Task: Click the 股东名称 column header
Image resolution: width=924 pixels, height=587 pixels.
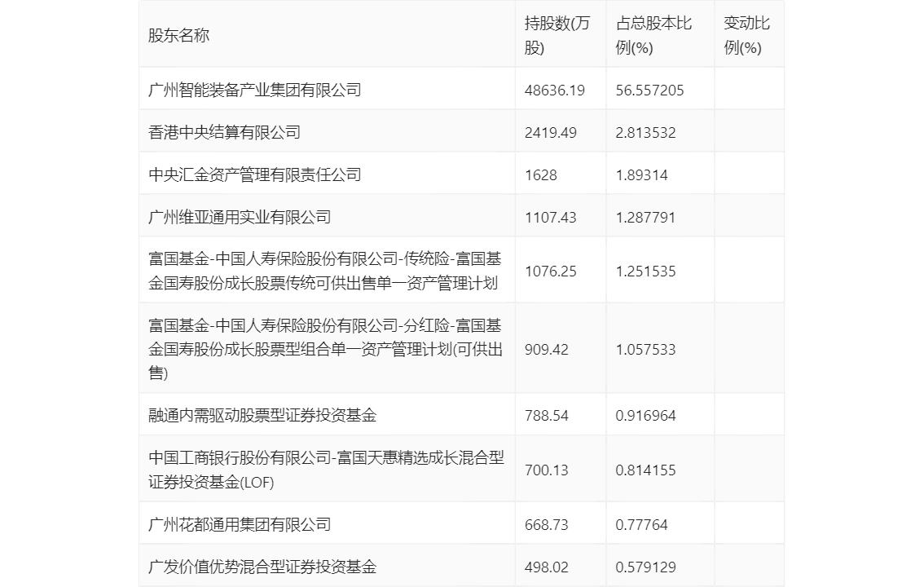Action: click(x=178, y=35)
